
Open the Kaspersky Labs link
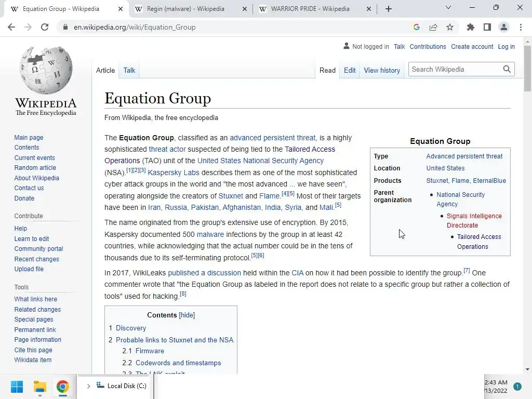[174, 172]
